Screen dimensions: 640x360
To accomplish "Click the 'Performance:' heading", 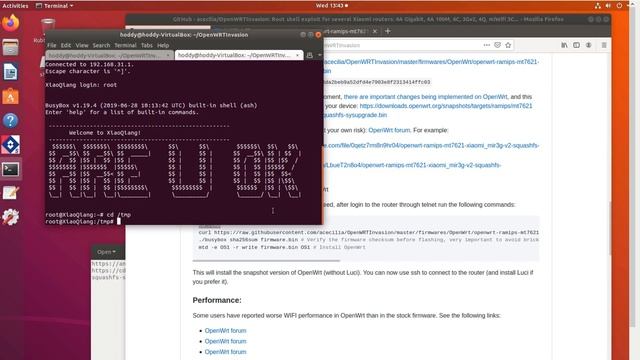I will tap(217, 300).
